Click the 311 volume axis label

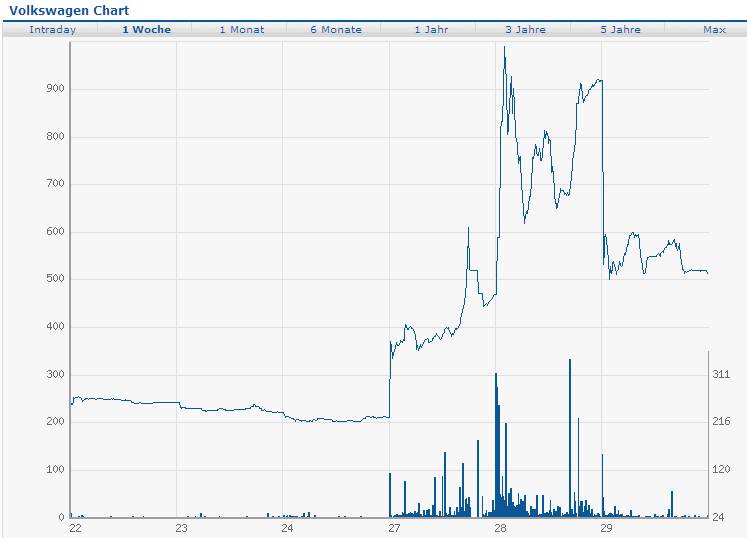pos(721,374)
